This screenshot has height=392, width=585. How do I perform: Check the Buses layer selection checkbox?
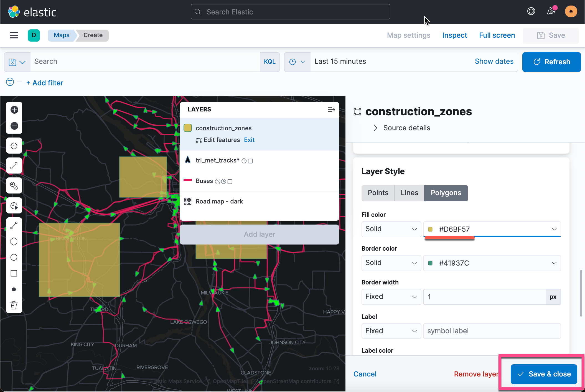click(x=230, y=181)
